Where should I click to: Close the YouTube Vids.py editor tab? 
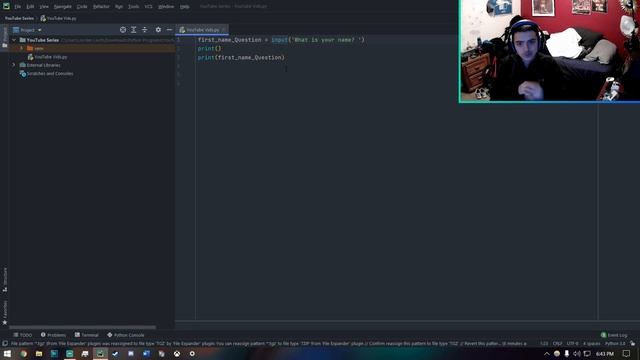[x=224, y=30]
